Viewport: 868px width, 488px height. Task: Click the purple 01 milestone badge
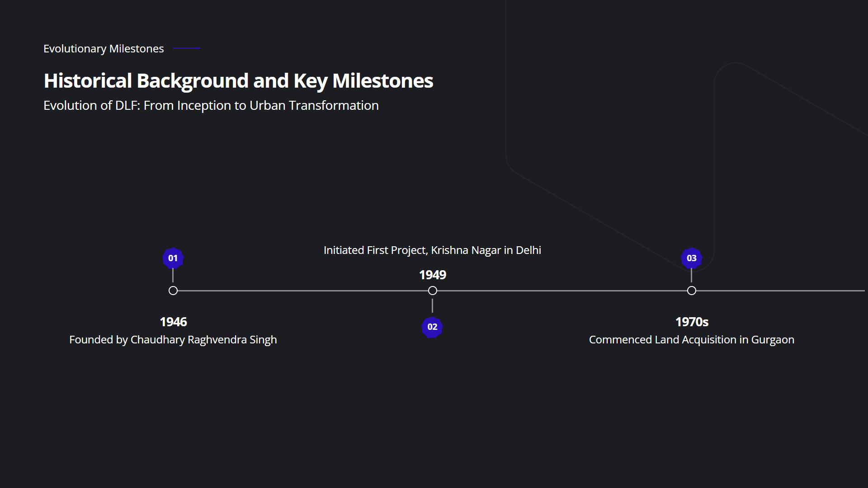[173, 258]
